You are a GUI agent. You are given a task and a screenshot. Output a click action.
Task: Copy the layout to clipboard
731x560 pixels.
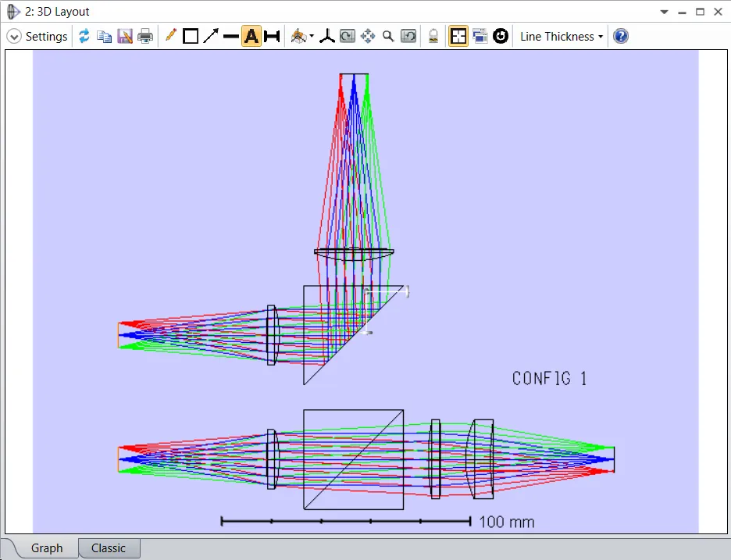(104, 37)
